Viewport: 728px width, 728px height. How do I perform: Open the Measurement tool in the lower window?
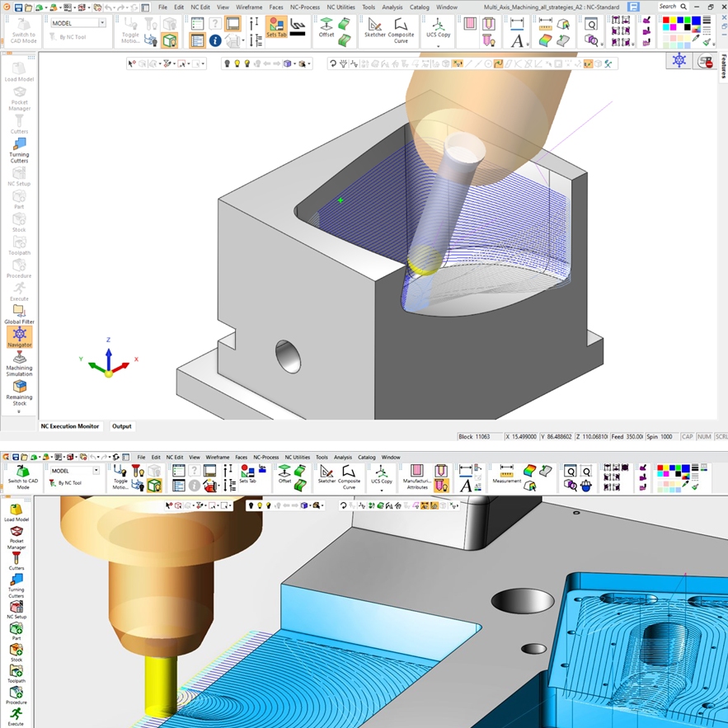[x=506, y=474]
